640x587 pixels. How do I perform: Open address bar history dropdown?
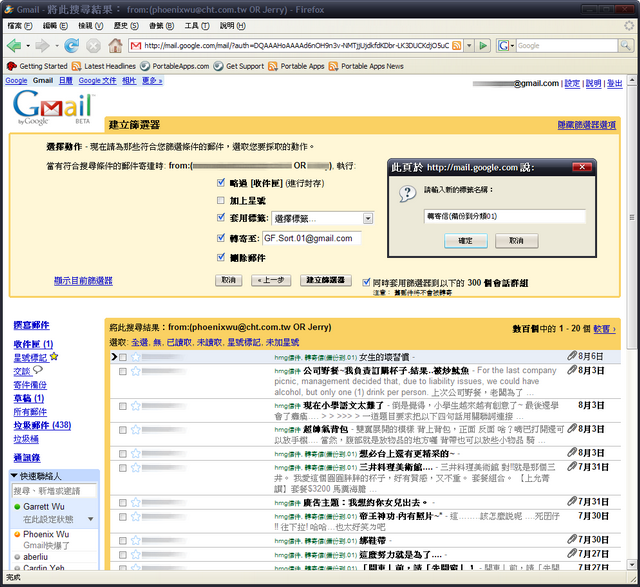(x=469, y=45)
